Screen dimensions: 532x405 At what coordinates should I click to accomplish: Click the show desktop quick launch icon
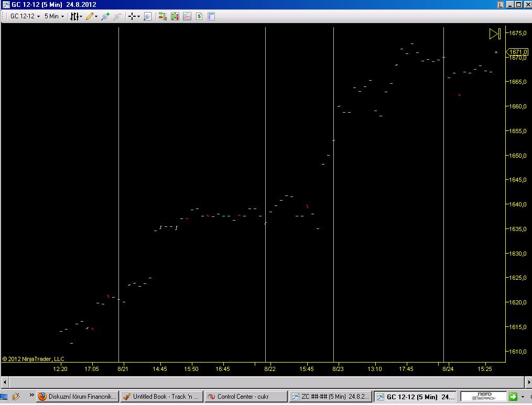coord(4,397)
